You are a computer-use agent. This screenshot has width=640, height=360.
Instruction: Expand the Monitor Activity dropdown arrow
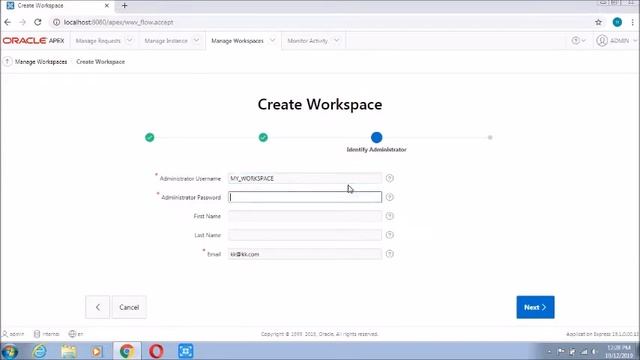tap(336, 40)
